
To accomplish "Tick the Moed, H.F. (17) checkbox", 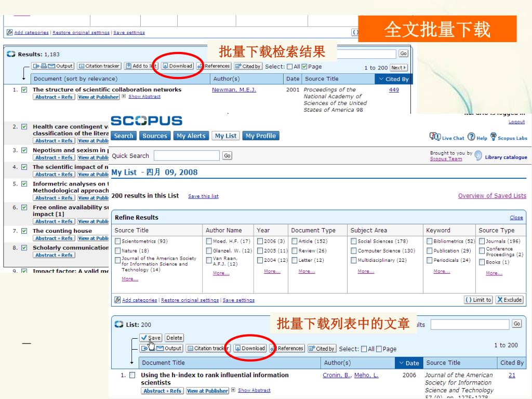I will pos(209,241).
